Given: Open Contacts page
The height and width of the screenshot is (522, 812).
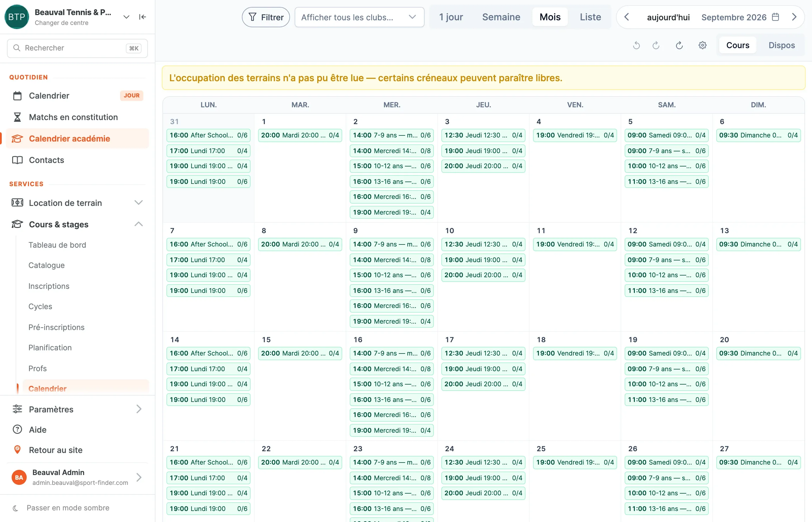Looking at the screenshot, I should 77,160.
